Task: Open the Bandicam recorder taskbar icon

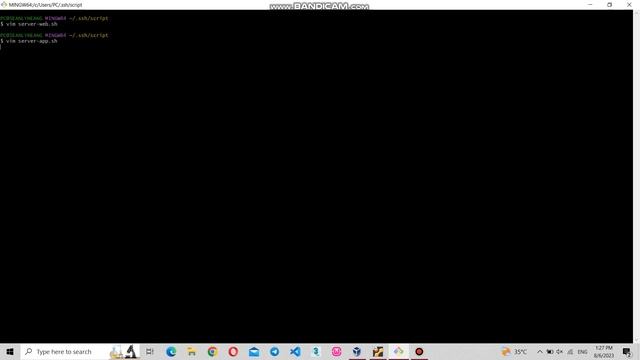Action: coord(419,351)
